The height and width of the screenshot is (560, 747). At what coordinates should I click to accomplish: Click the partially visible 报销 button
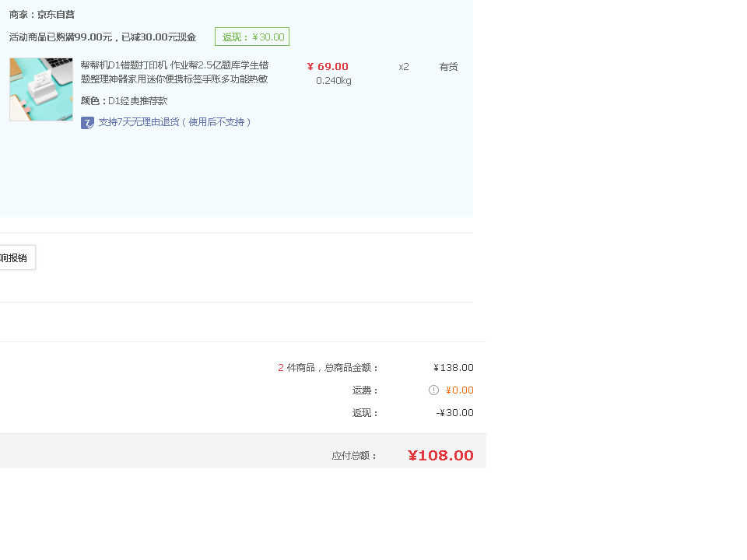pyautogui.click(x=17, y=257)
